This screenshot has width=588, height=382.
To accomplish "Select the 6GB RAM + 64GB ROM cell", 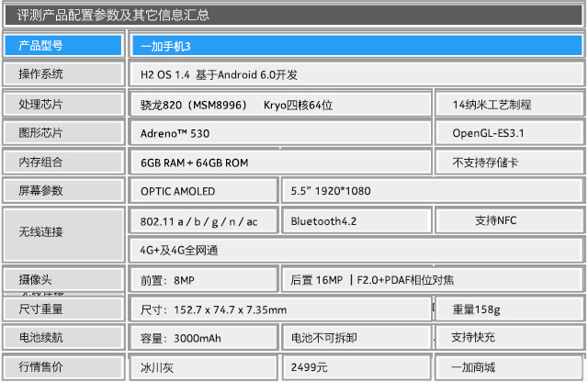I will coord(280,163).
